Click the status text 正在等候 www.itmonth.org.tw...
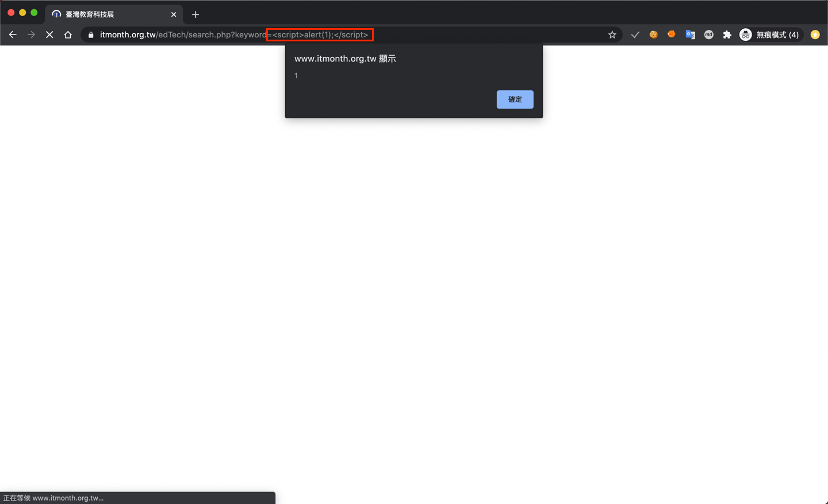828x504 pixels. tap(53, 498)
